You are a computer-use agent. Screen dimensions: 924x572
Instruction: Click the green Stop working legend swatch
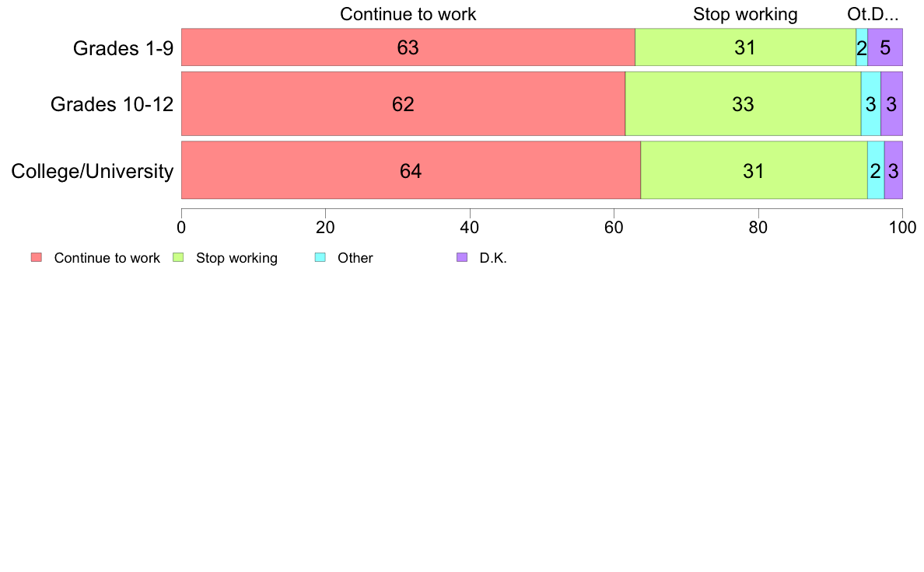pos(178,257)
